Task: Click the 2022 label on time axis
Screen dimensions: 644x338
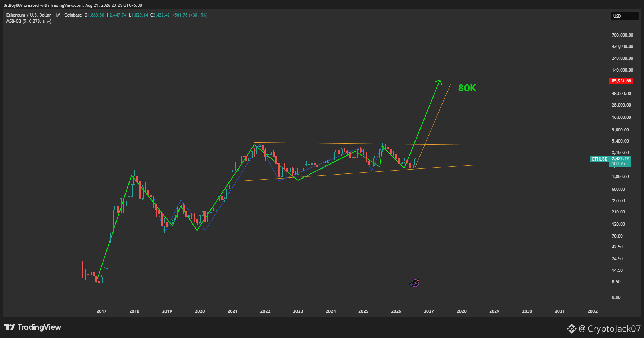Action: 265,311
